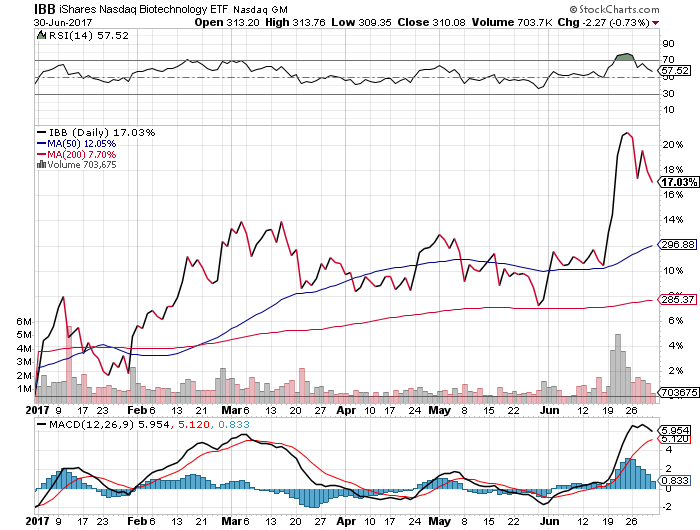Click the MA(200) 7.70% legend text
This screenshot has width=700, height=530.
point(82,154)
